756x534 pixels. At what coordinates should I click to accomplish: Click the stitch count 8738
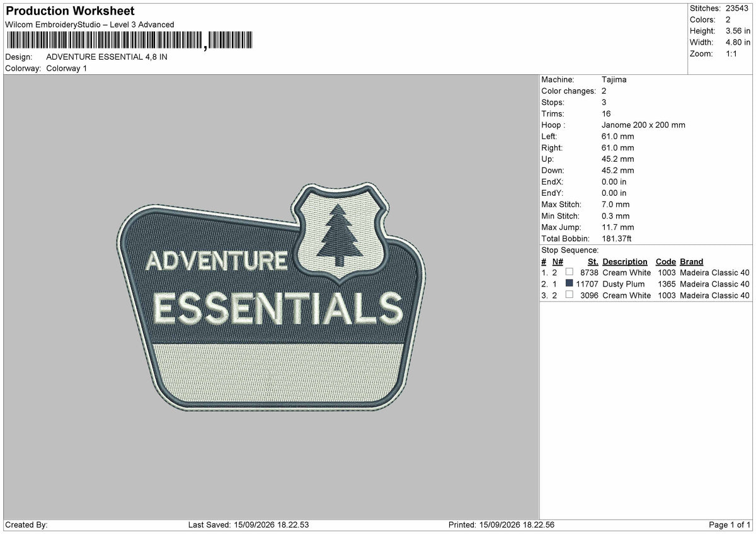[x=588, y=273]
